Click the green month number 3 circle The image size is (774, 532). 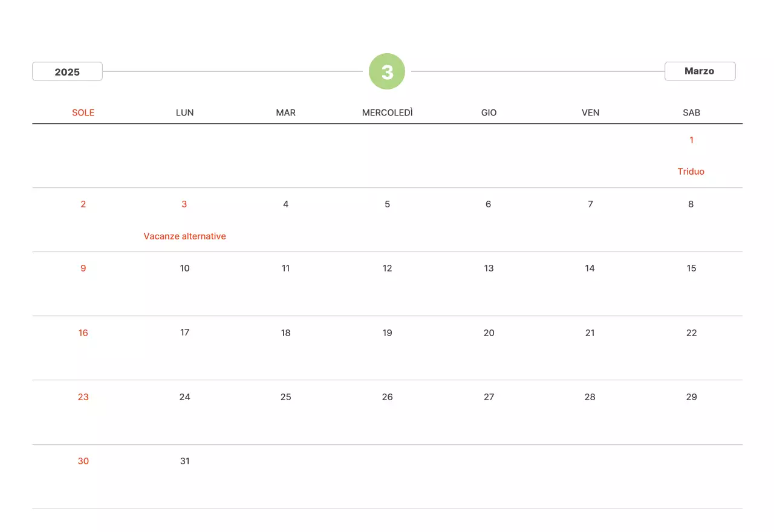387,71
